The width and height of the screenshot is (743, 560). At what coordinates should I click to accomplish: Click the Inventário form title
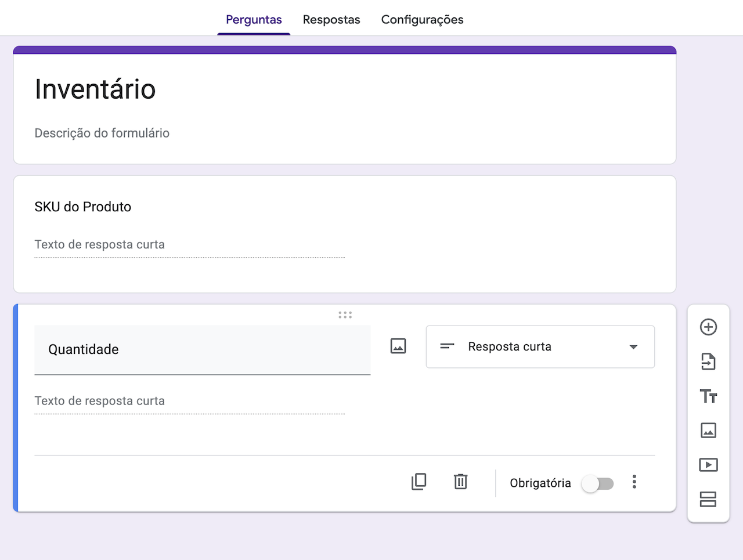click(x=95, y=89)
